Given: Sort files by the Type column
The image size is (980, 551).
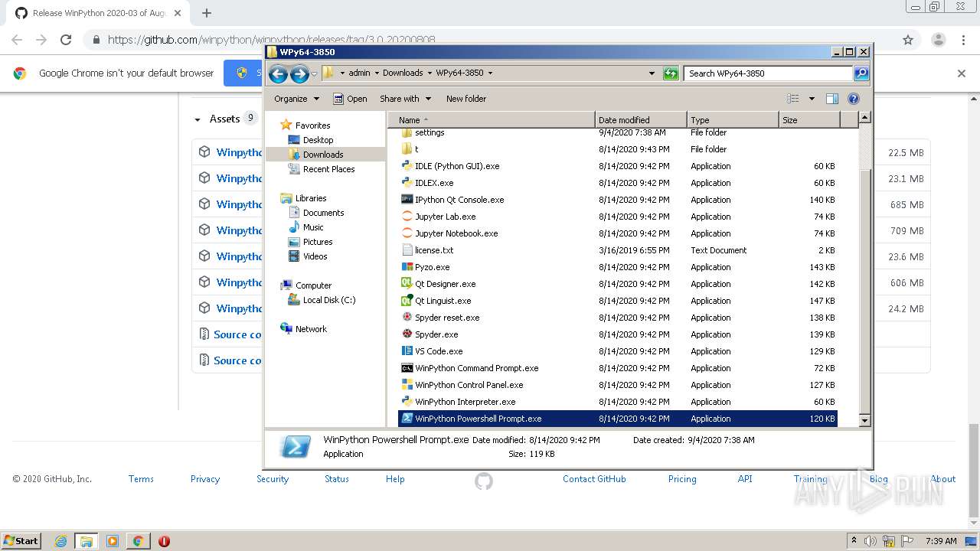Looking at the screenshot, I should pos(733,120).
